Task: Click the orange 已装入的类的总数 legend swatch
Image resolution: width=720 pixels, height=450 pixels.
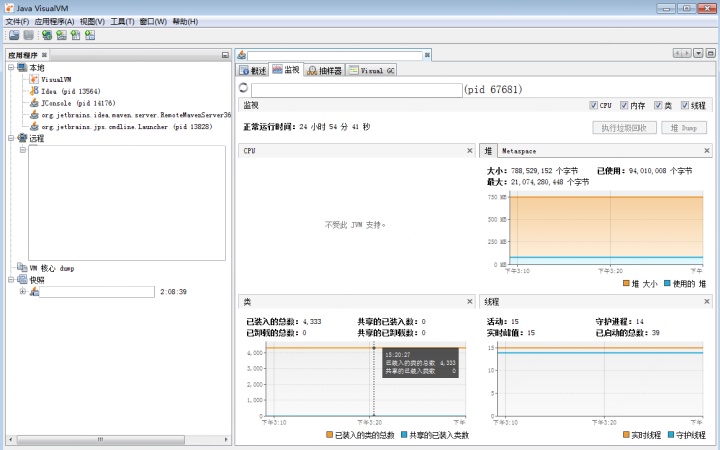Action: (x=329, y=434)
